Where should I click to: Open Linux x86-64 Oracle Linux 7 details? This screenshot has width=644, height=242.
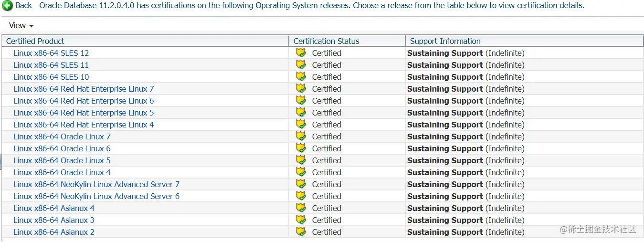tap(62, 137)
